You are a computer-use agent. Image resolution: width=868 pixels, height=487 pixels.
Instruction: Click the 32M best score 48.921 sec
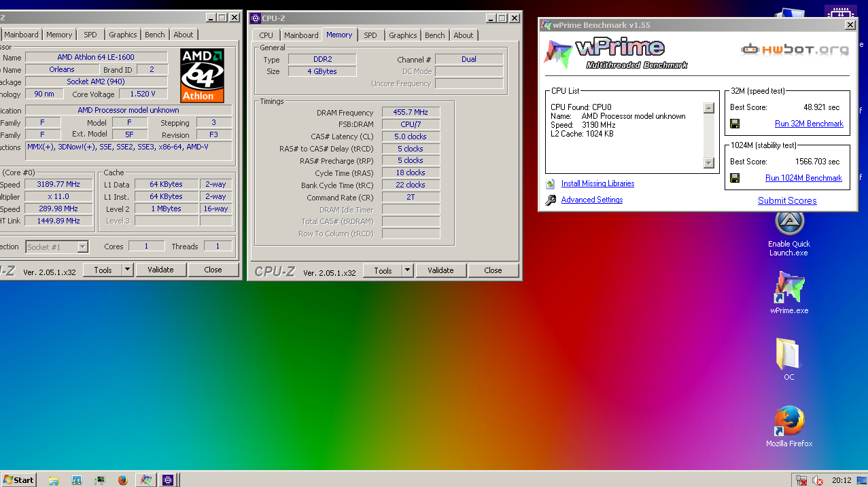pos(821,107)
